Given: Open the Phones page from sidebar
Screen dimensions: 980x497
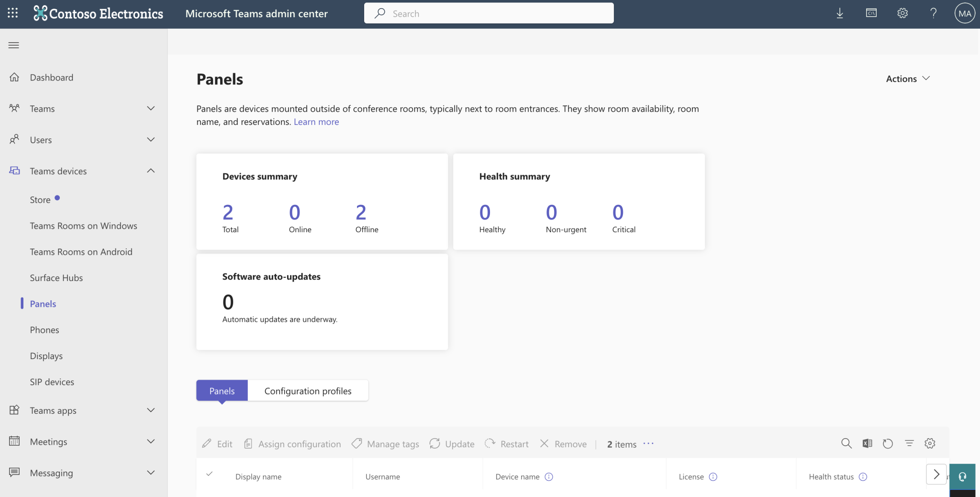Looking at the screenshot, I should [45, 329].
